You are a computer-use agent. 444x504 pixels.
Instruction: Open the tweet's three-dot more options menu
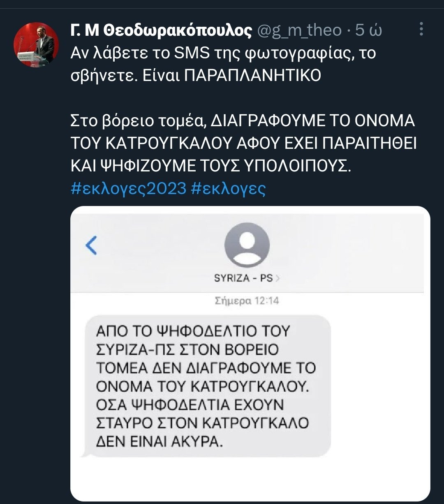coord(421,30)
